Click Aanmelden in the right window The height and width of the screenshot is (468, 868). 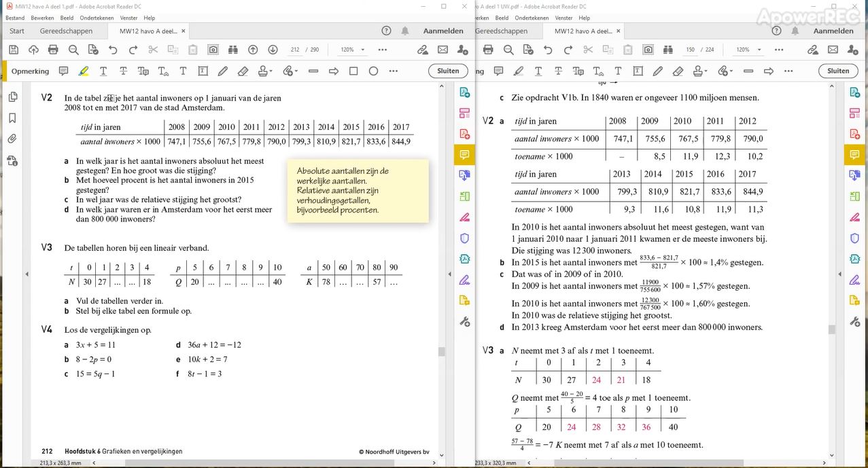[x=833, y=31]
